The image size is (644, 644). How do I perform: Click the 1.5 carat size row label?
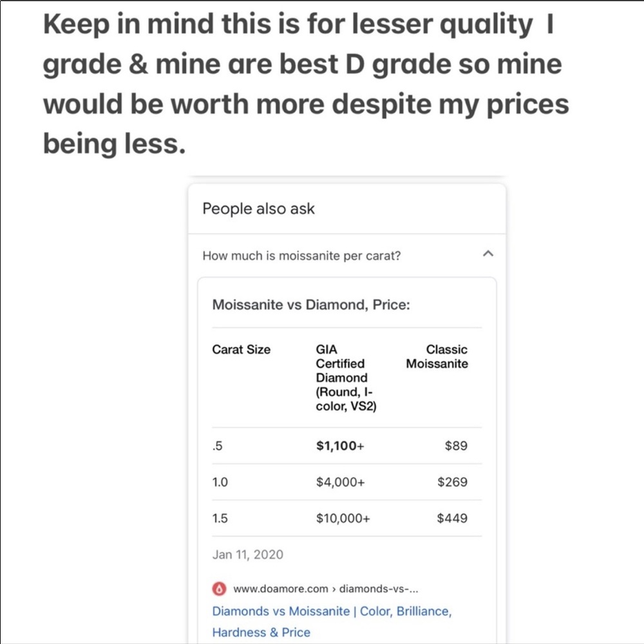pyautogui.click(x=220, y=518)
